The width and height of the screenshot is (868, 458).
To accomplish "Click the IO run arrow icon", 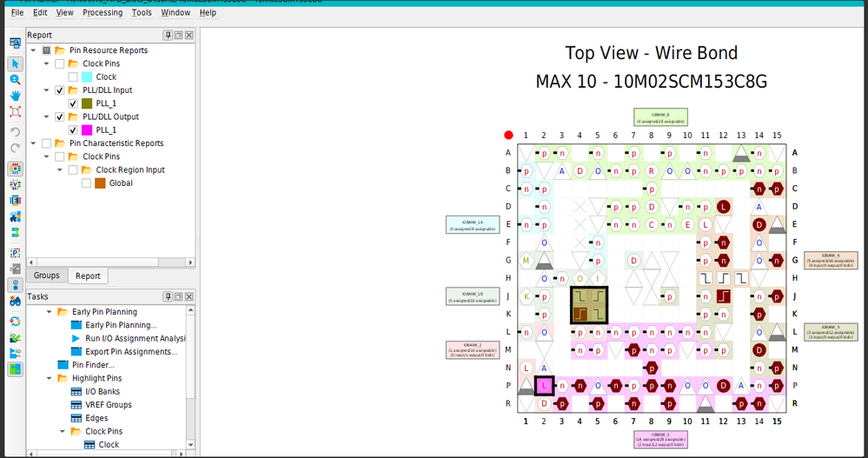I will [x=15, y=353].
